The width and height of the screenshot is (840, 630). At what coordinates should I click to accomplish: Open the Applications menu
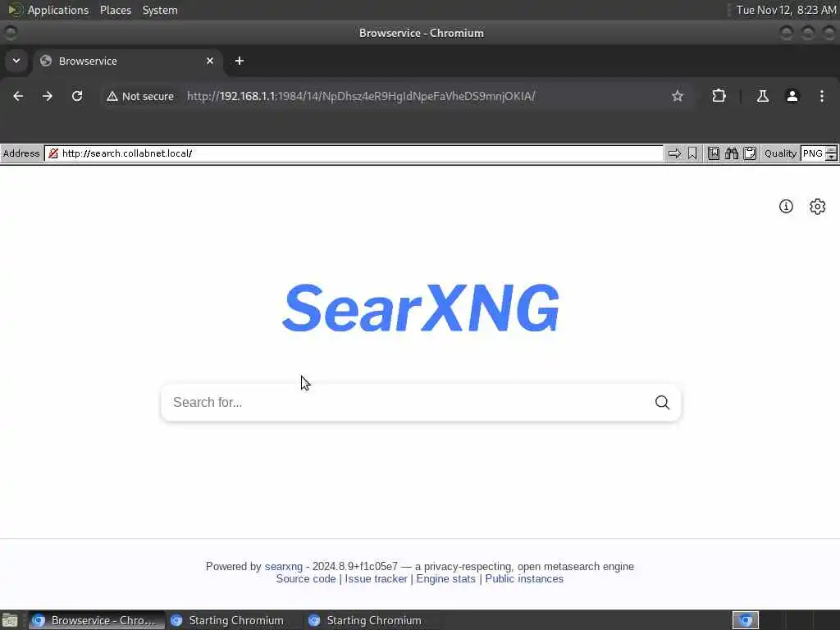click(x=58, y=10)
